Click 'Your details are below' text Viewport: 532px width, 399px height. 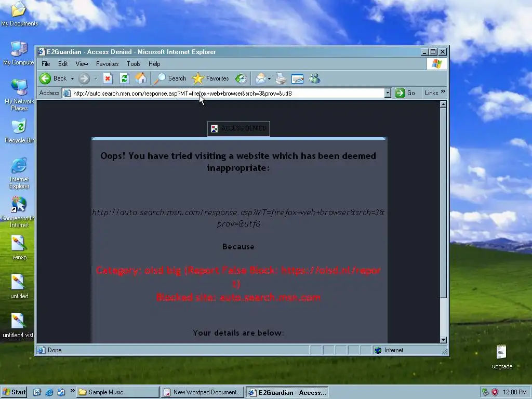click(238, 333)
